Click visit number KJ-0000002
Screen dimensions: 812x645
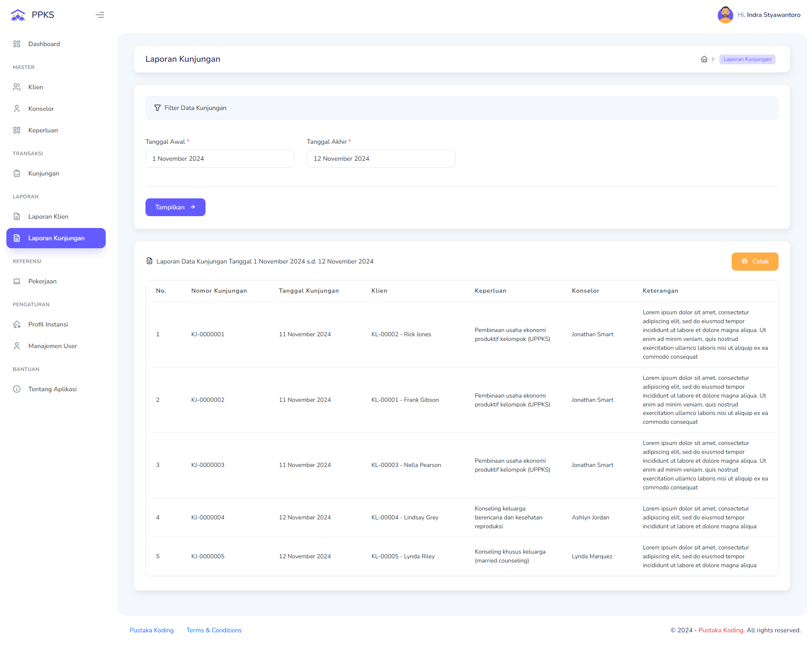(x=208, y=400)
